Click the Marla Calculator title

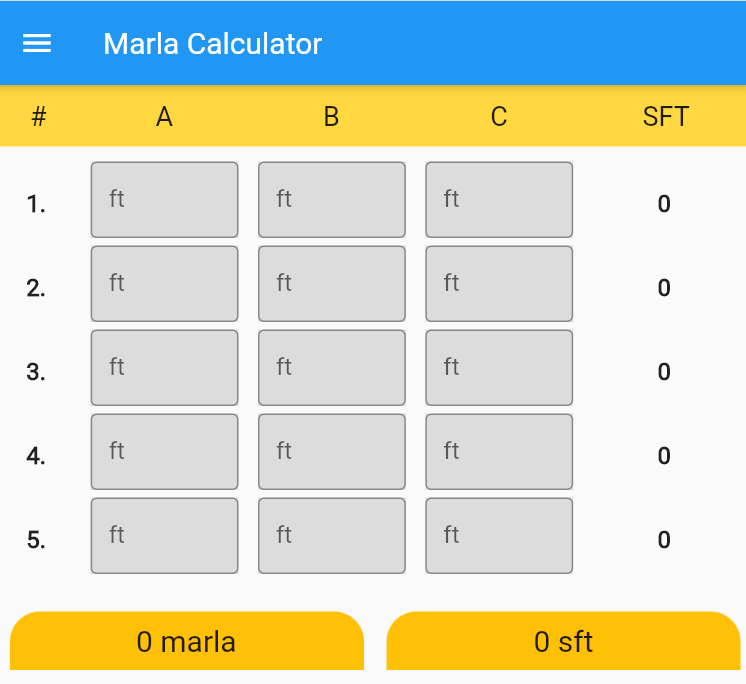[x=213, y=44]
